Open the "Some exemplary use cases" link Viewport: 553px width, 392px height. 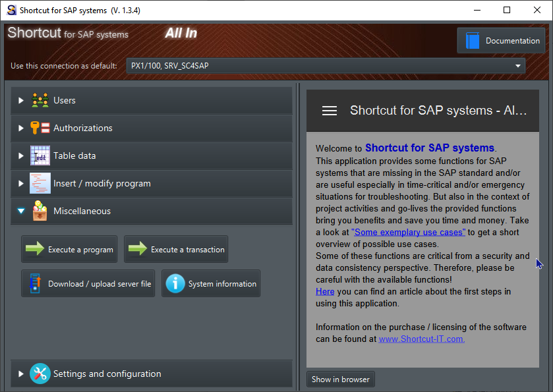pos(409,232)
